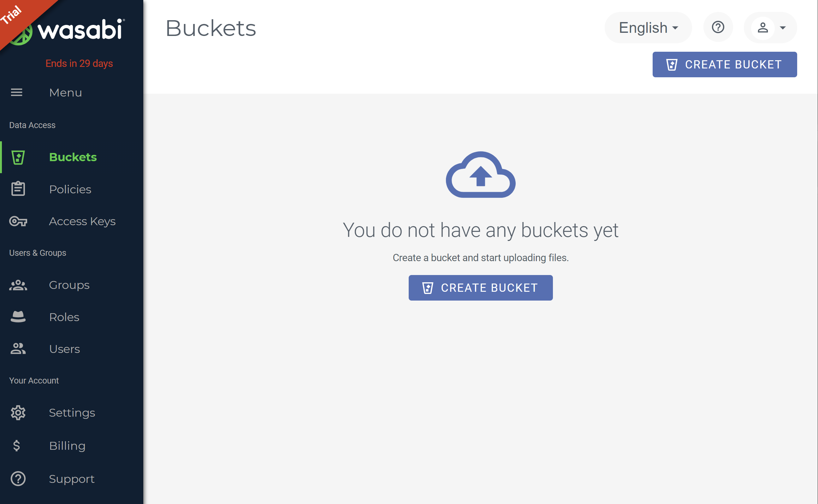Click the Settings gear icon
Screen dimensions: 818x504
coord(18,413)
